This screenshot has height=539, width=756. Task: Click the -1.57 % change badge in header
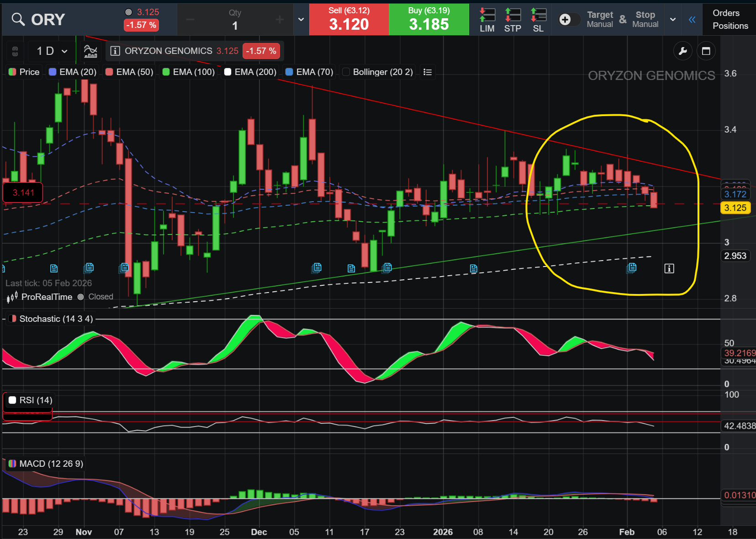[x=141, y=25]
